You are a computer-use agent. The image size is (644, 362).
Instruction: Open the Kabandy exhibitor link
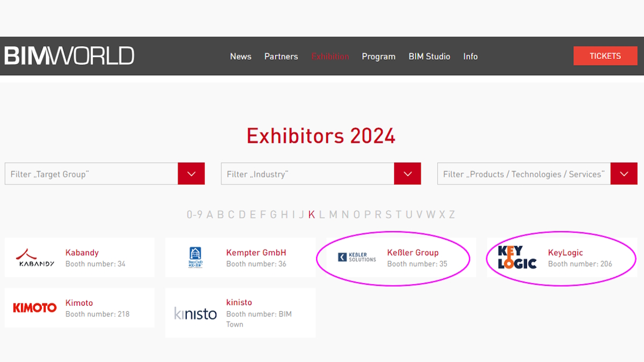pyautogui.click(x=82, y=253)
